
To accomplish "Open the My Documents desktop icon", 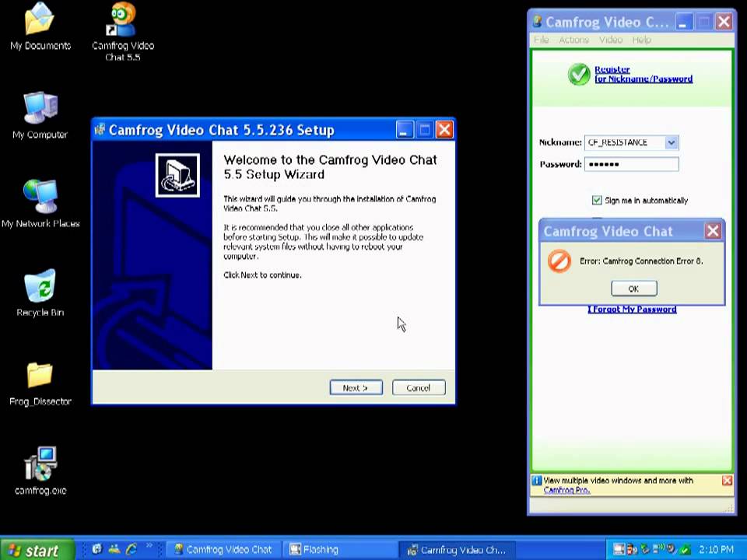I will tap(40, 26).
